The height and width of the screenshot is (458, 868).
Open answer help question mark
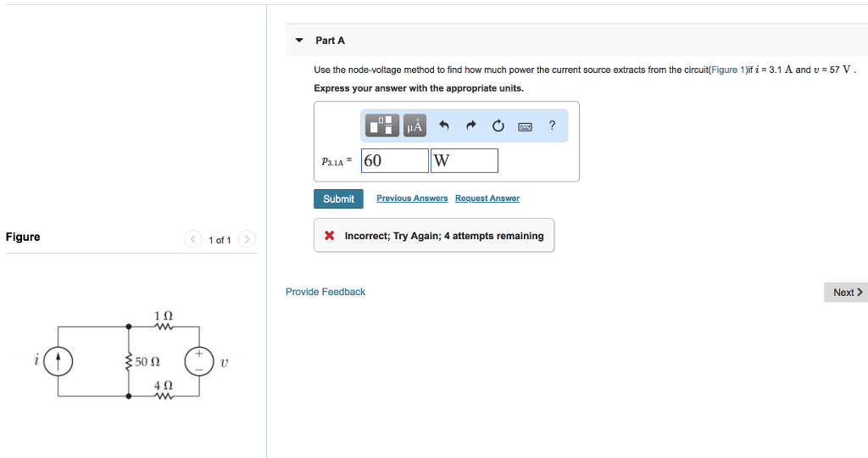[552, 126]
